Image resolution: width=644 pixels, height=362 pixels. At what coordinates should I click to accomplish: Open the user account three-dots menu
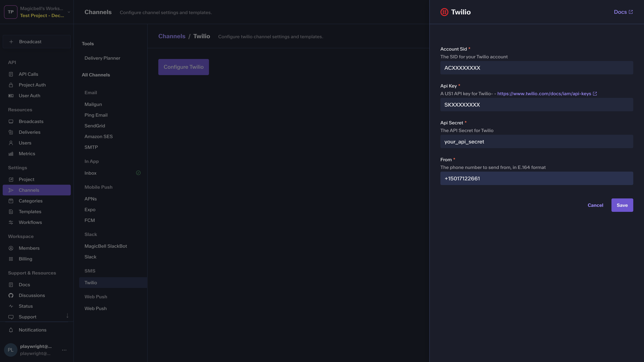[x=64, y=350]
